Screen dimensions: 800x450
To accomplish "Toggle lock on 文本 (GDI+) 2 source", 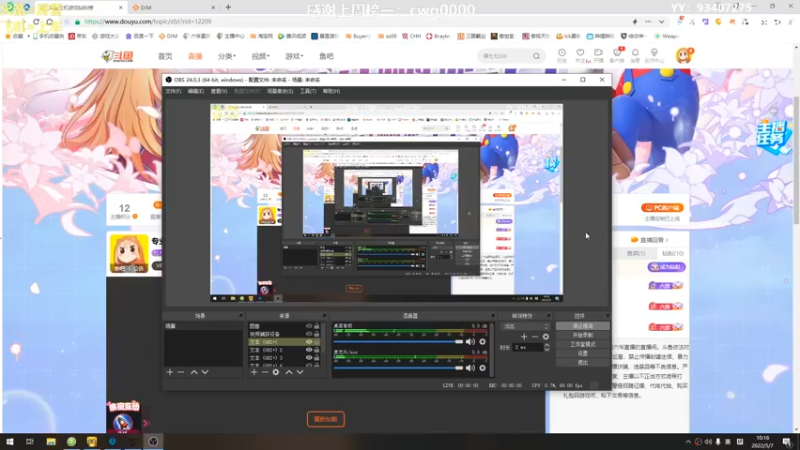I will click(x=317, y=350).
